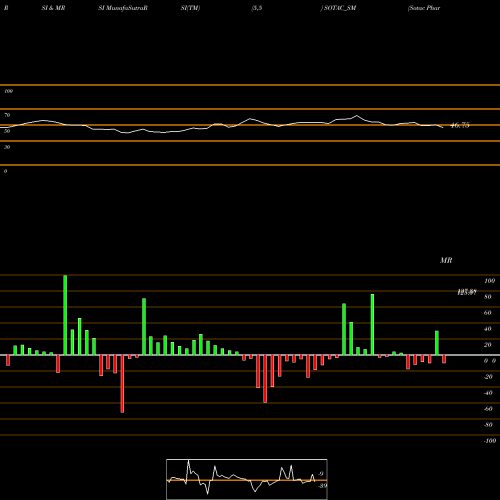Click the 30 level label on RSI panel
The image size is (500, 500).
(7, 147)
